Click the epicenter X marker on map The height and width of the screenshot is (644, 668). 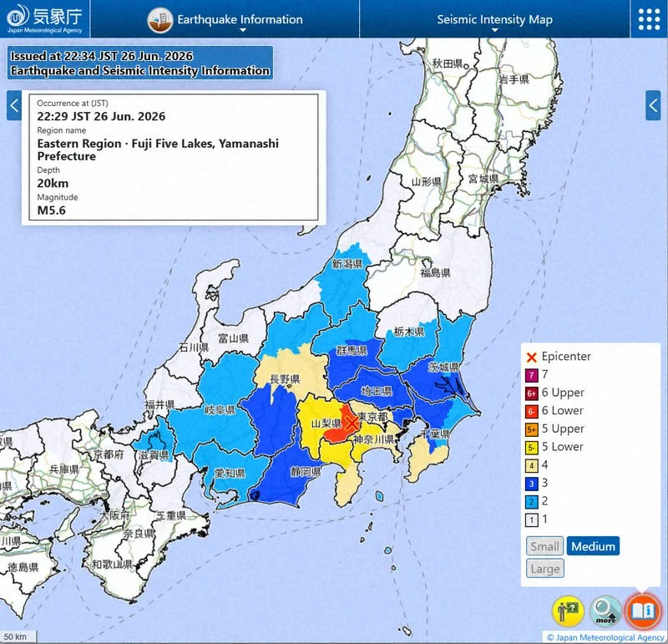click(x=352, y=423)
